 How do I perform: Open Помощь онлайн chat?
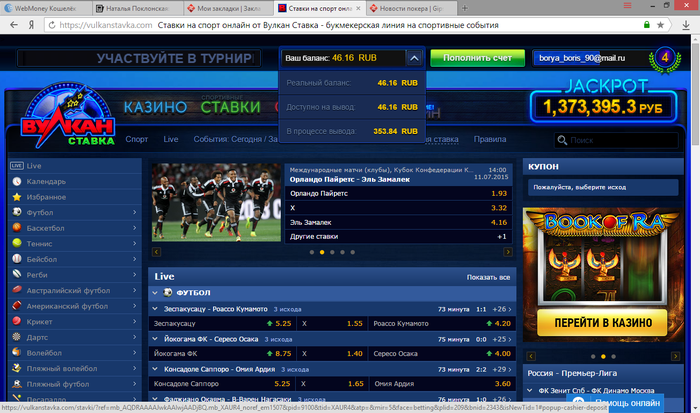click(615, 403)
